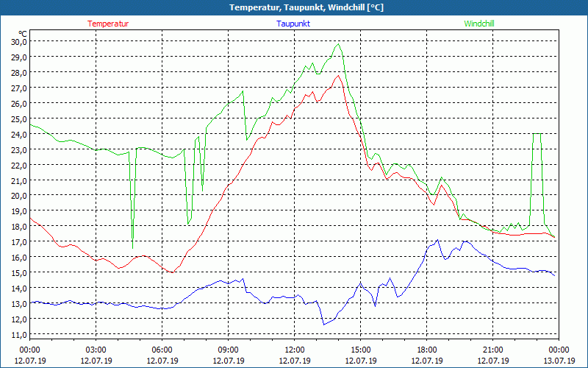
Task: Click the '12.07.19' date under 18:00
Action: pyautogui.click(x=427, y=361)
